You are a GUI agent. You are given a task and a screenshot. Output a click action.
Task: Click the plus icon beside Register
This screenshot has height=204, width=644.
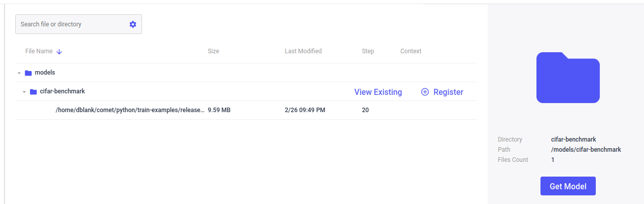click(425, 92)
